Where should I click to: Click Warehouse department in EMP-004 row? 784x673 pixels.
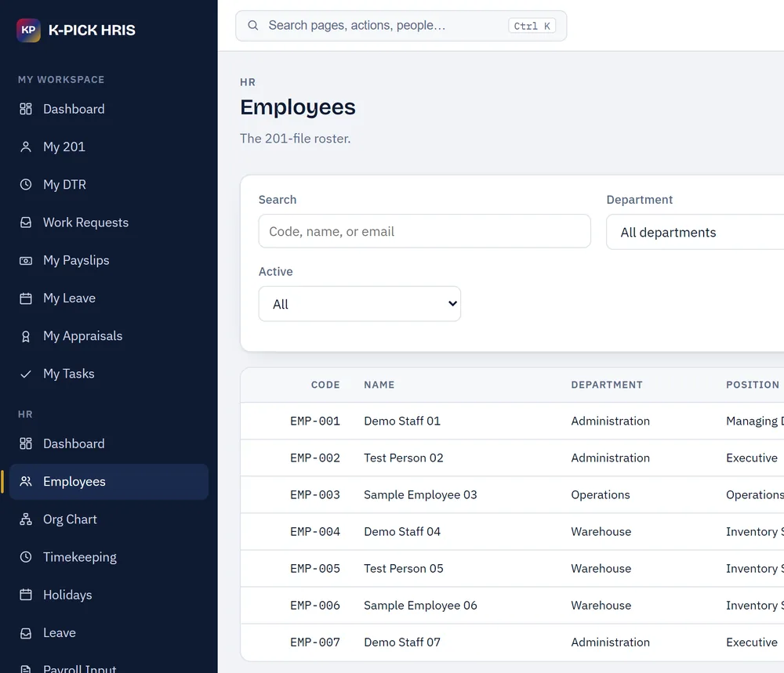pyautogui.click(x=601, y=532)
